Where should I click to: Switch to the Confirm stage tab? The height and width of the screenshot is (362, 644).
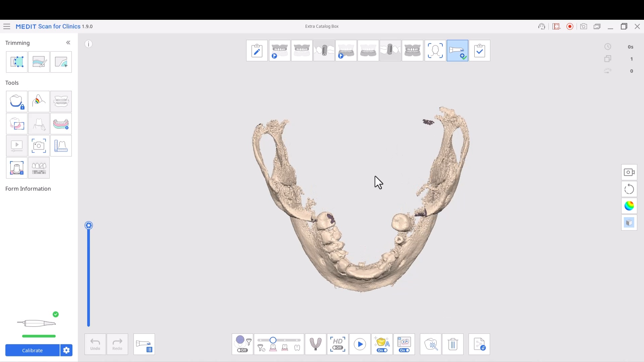(479, 51)
